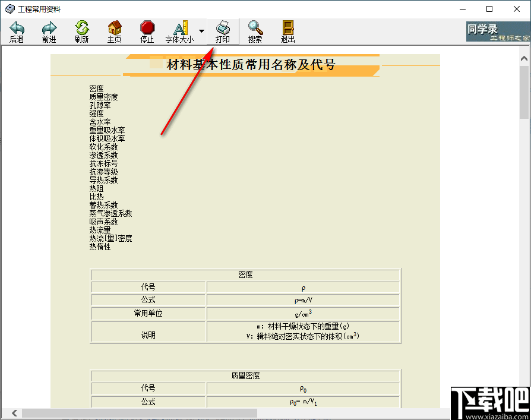The height and width of the screenshot is (420, 531).
Task: Click the page title 材料基本性质常用名称及代号
Action: (x=251, y=64)
